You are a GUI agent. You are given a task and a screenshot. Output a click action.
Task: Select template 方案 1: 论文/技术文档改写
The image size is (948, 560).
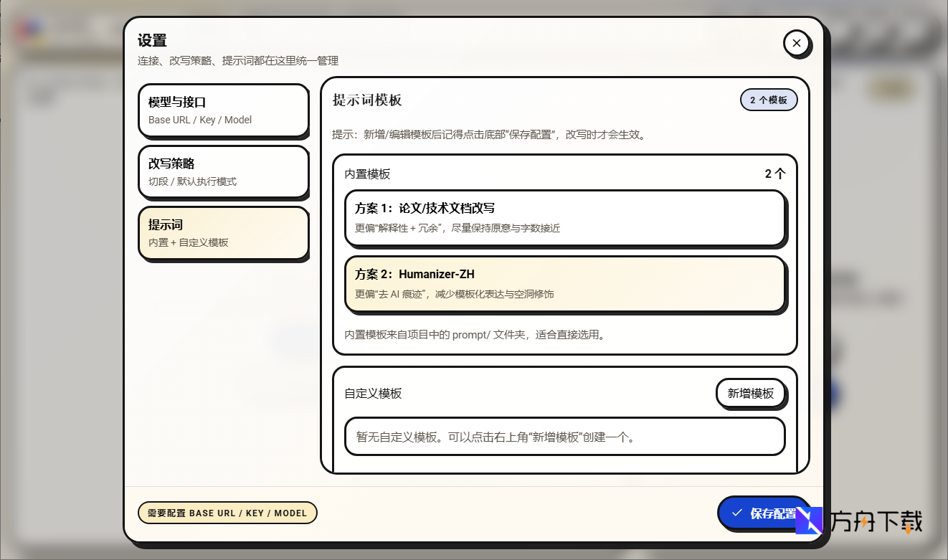pyautogui.click(x=565, y=219)
